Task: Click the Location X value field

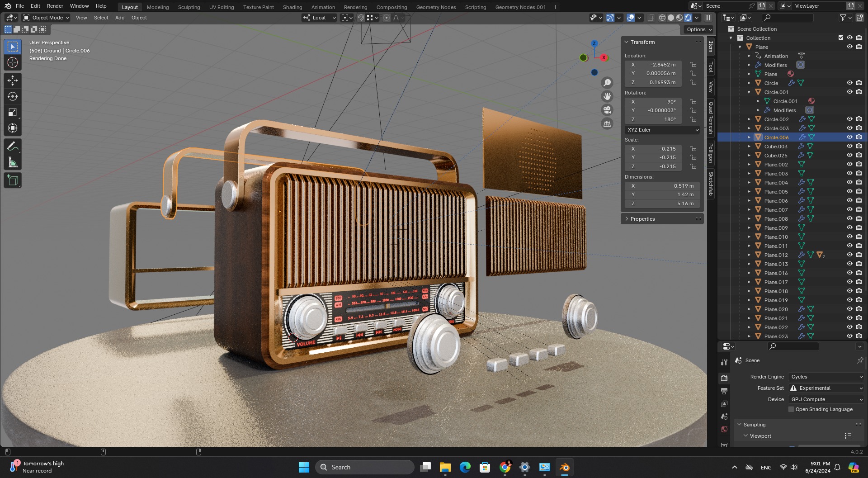Action: click(x=653, y=65)
